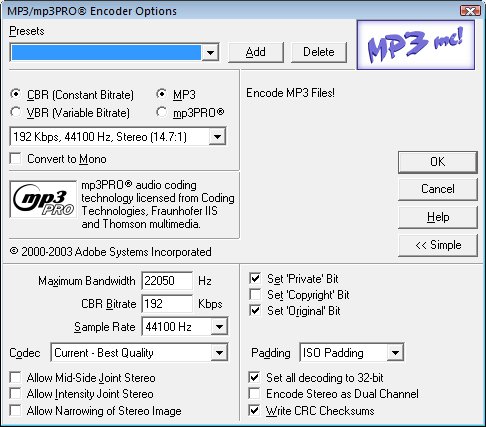Click the MP3 mc! logo image
Viewport: 486px width, 427px height.
pos(416,45)
